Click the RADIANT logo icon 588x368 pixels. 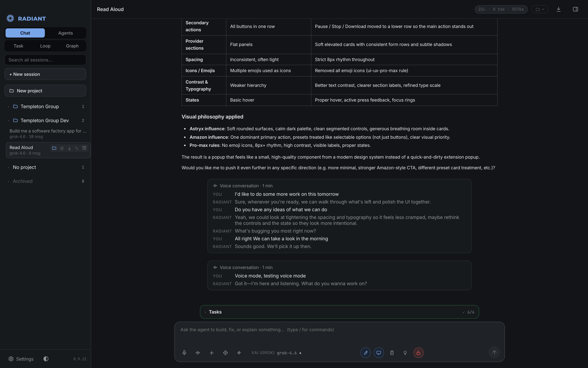10,18
